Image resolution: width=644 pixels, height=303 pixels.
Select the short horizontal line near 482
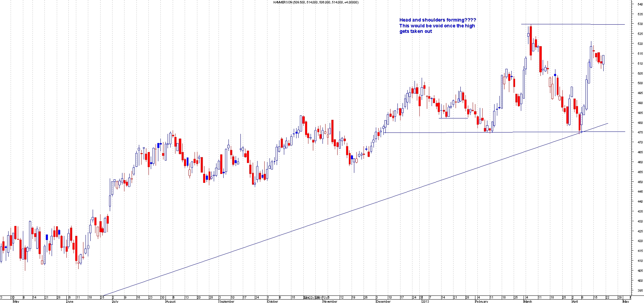[x=453, y=118]
